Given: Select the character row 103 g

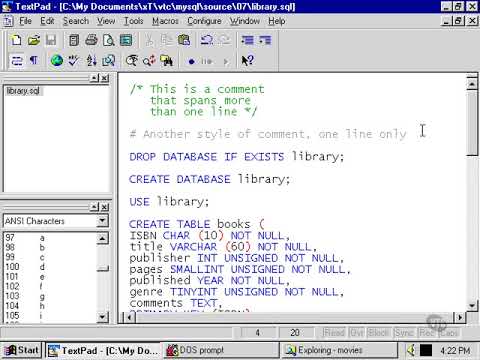Looking at the screenshot, I should 50,296.
